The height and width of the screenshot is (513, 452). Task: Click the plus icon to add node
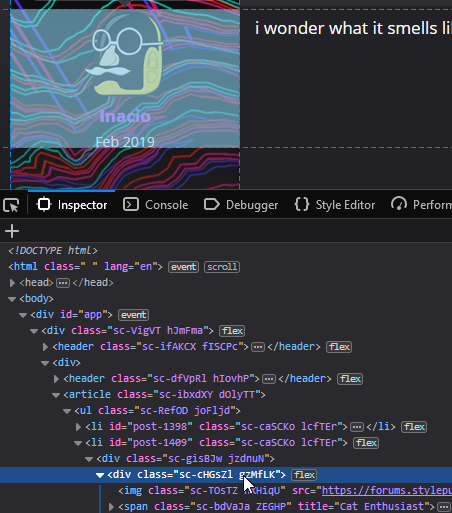tap(12, 231)
